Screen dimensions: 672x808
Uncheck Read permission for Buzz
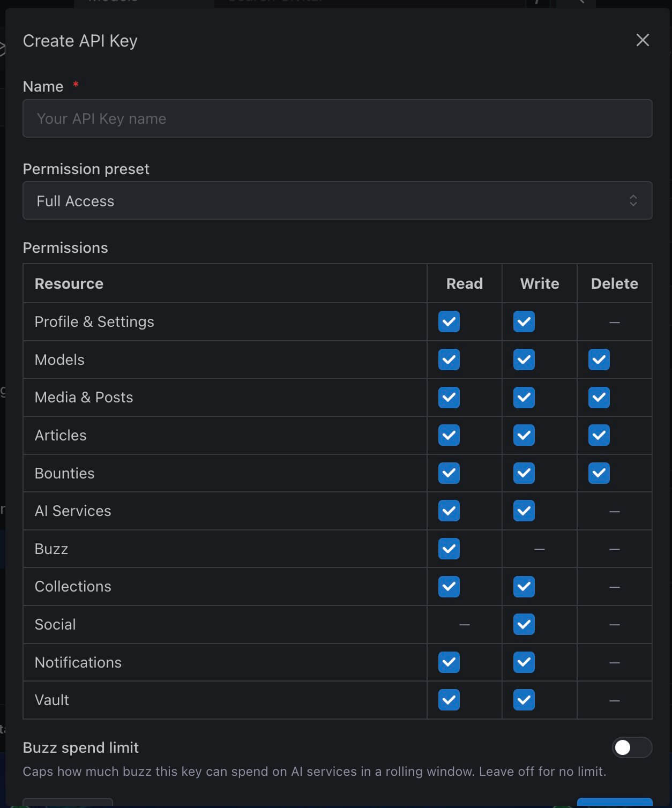[449, 549]
